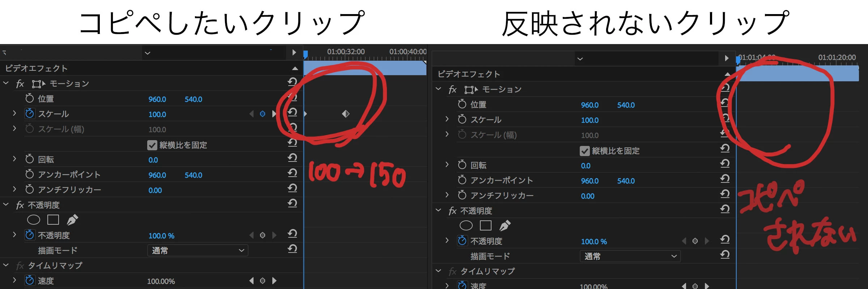
Task: Reset Rotation parameter in right panel
Action: tap(725, 164)
